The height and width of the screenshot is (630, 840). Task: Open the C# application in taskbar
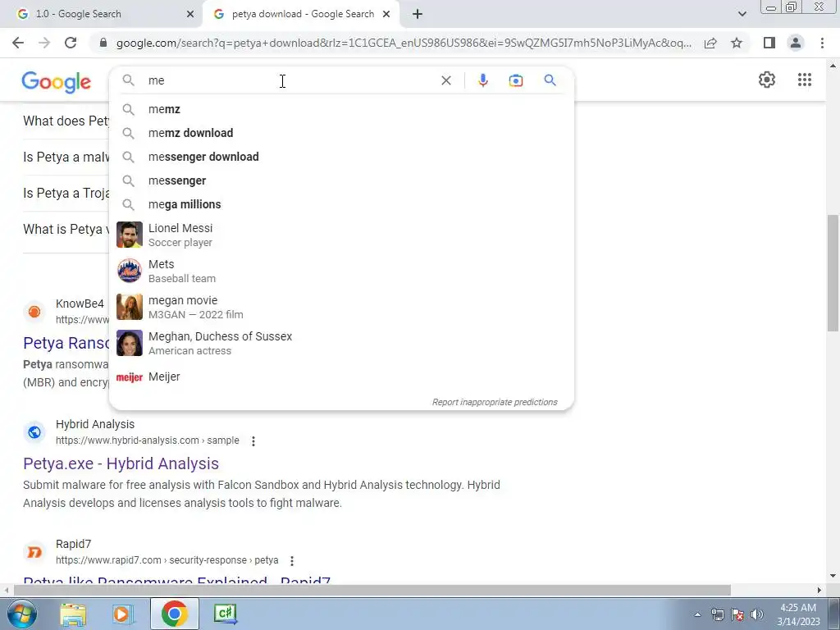pyautogui.click(x=225, y=614)
